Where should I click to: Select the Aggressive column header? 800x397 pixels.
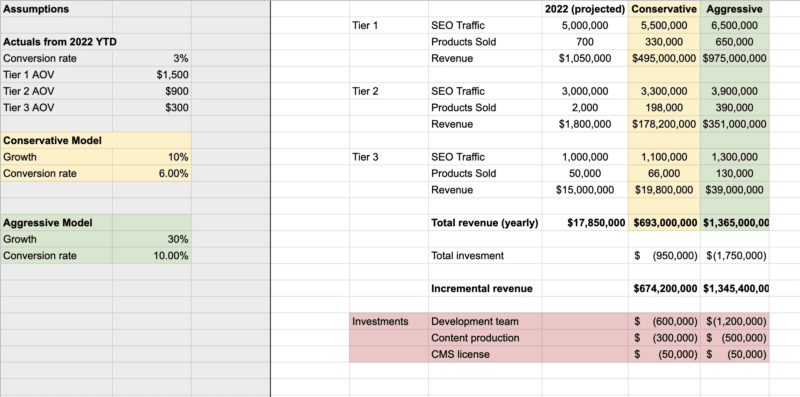point(734,9)
